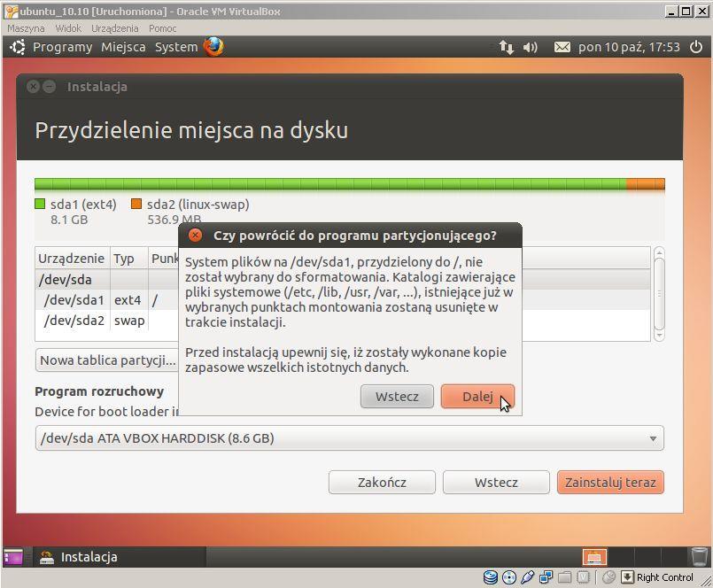Click VirtualBox display status icon

pyautogui.click(x=583, y=577)
